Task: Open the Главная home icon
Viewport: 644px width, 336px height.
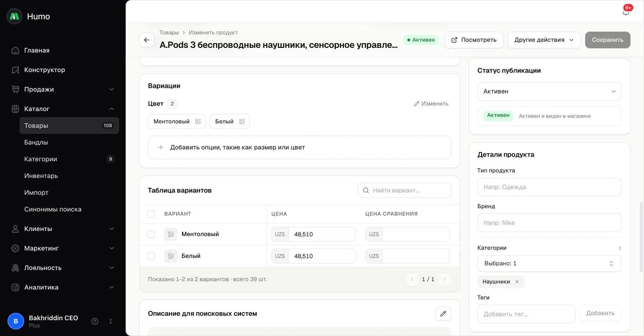Action: point(15,50)
